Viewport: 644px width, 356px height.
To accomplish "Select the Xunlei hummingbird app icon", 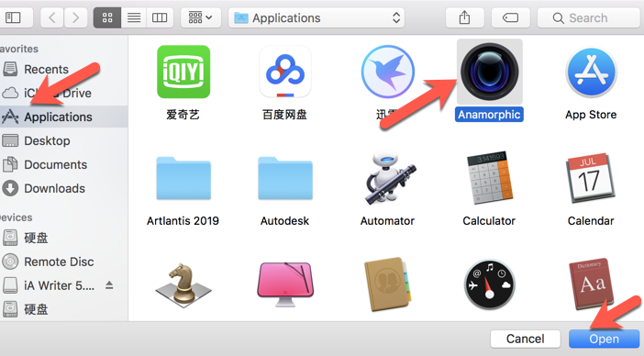I will click(x=387, y=72).
